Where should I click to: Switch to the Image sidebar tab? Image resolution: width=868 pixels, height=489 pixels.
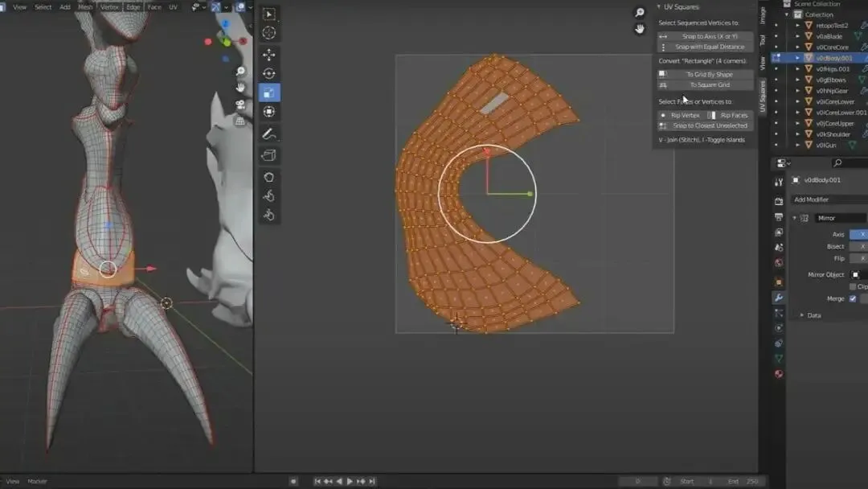(x=763, y=14)
